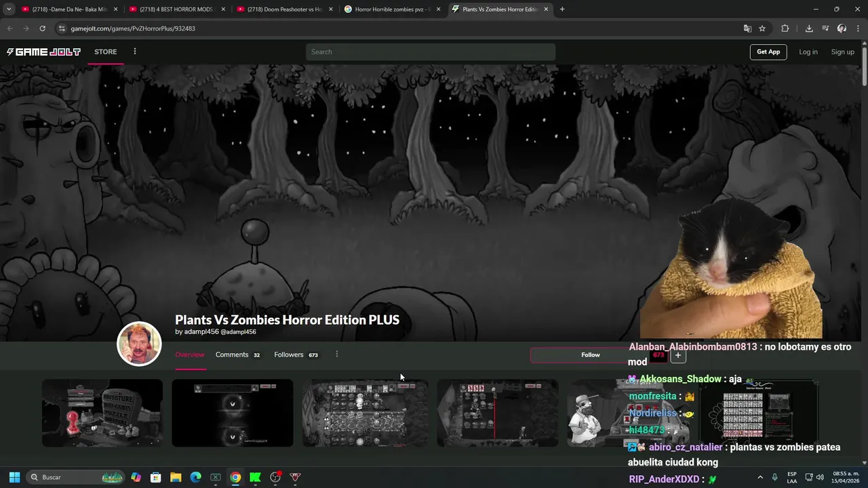Open Microsoft Store from the taskbar
The image size is (868, 488).
[x=155, y=477]
